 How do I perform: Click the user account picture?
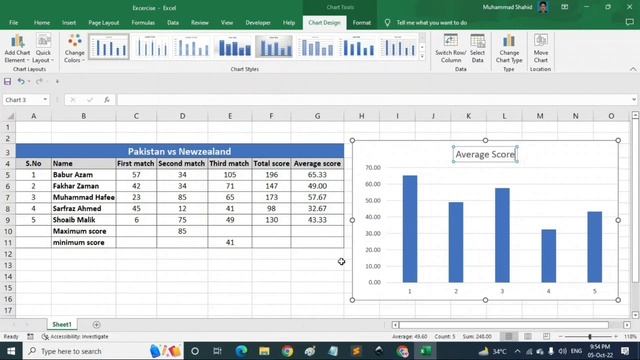point(543,7)
